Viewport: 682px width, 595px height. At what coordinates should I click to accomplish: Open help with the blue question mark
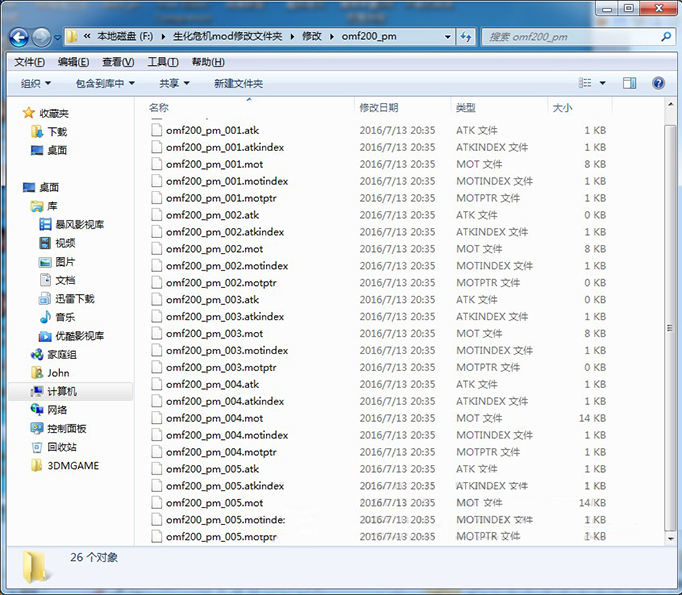click(658, 83)
